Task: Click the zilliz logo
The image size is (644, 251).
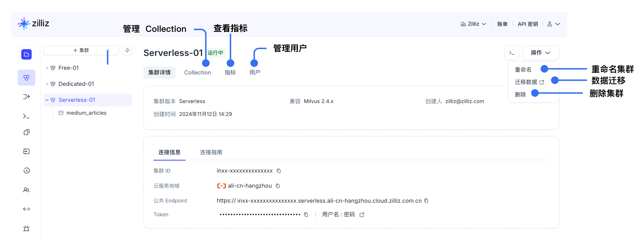Action: 33,24
